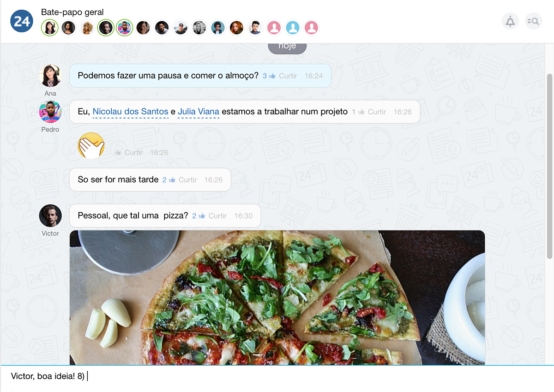
Task: Mute chat notifications with the bell icon
Action: [510, 21]
